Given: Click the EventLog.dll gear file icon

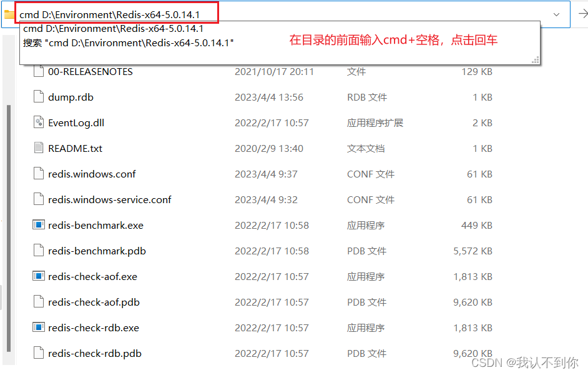Looking at the screenshot, I should tap(39, 122).
